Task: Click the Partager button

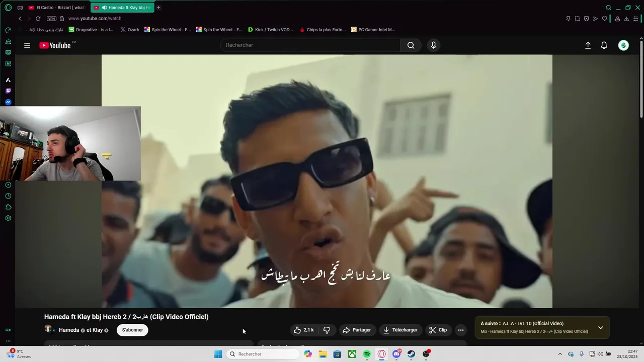Action: pyautogui.click(x=357, y=330)
